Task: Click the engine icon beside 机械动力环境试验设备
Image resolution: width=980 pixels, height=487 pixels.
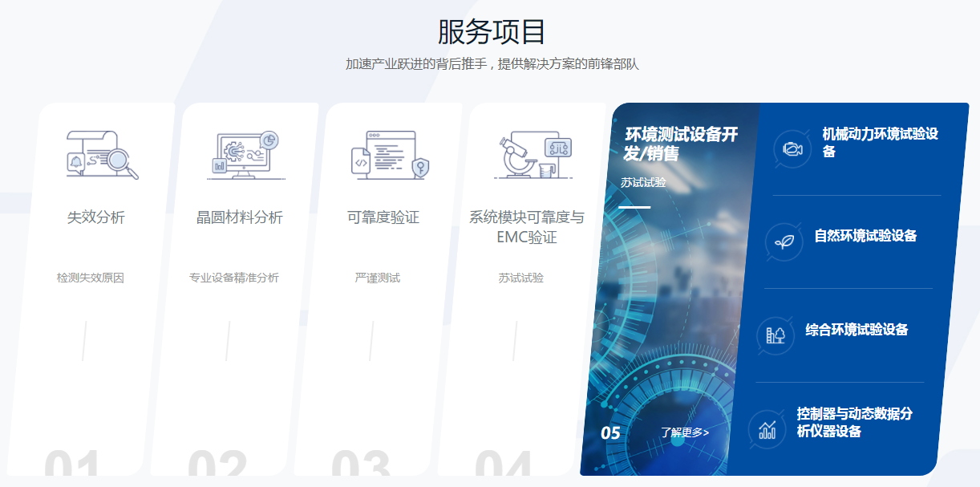Action: (792, 149)
